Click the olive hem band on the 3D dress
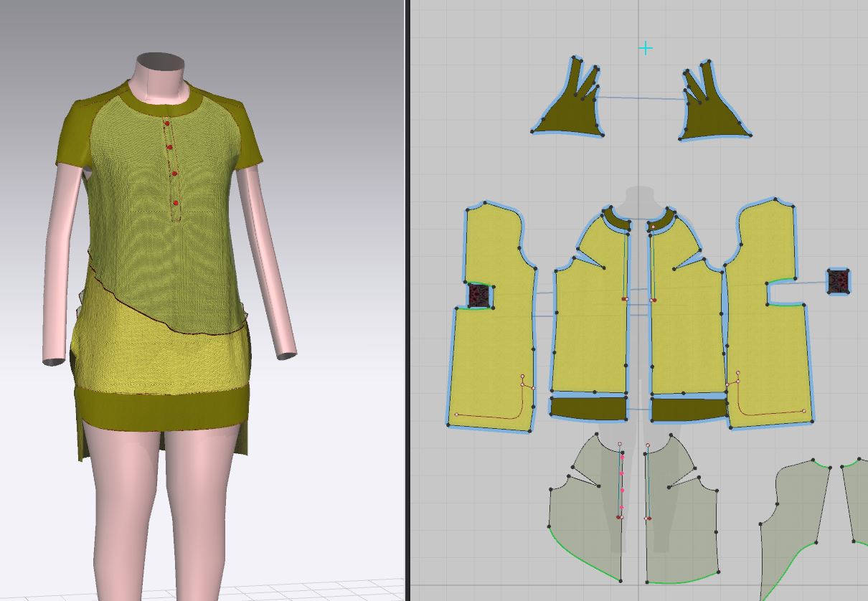Screen dimensions: 868x601 point(161,407)
